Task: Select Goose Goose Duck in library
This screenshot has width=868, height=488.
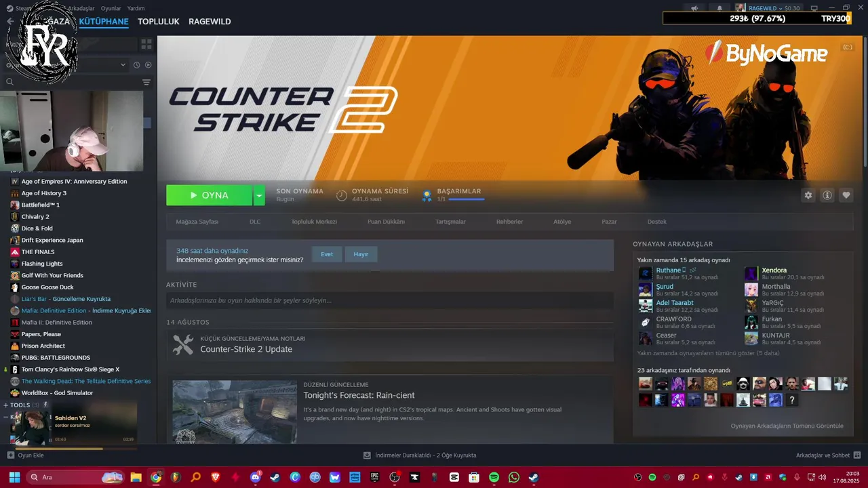Action: (47, 287)
